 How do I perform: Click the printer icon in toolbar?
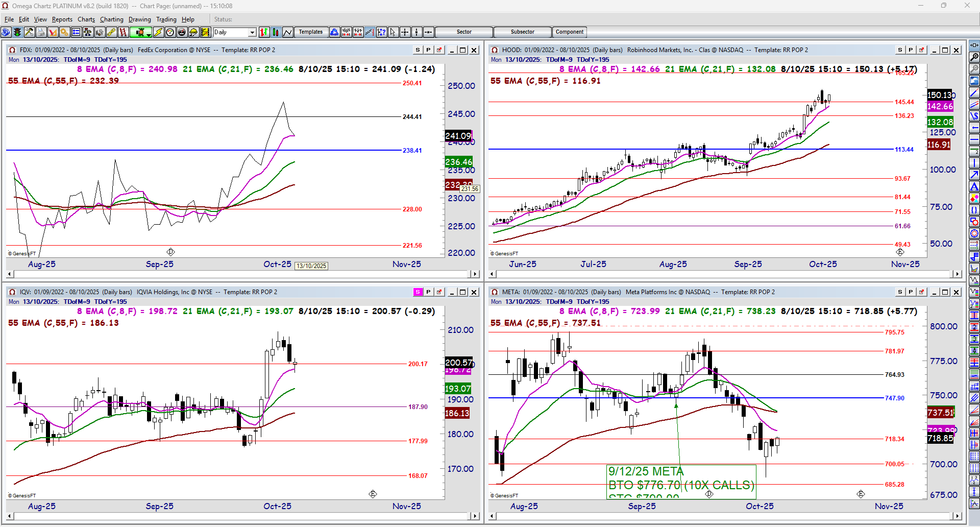(x=41, y=32)
